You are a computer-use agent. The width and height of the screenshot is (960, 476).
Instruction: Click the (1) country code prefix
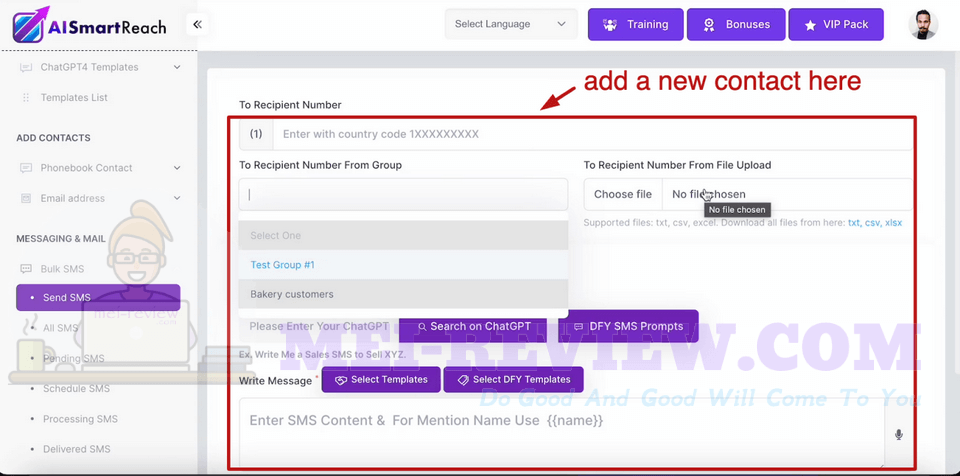256,134
